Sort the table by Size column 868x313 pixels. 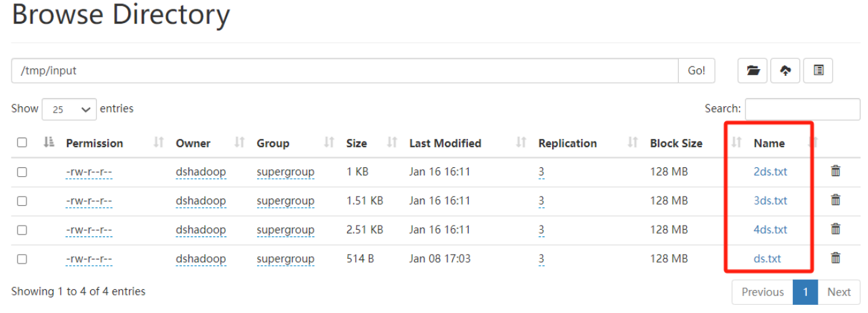coord(356,144)
